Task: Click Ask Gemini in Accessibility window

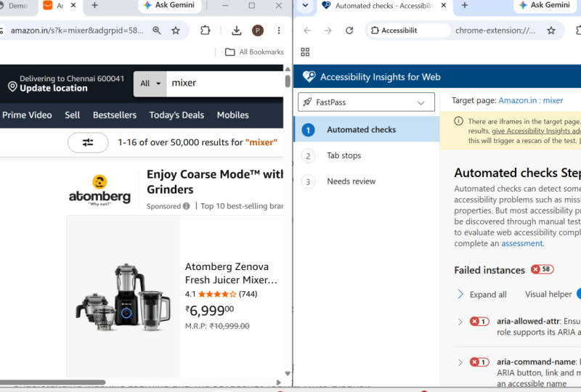Action: [x=545, y=5]
